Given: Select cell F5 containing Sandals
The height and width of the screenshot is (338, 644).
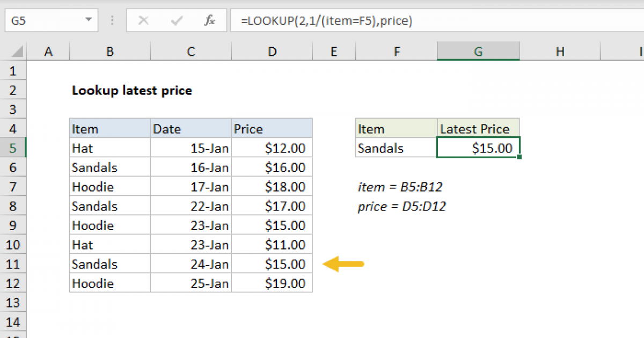Looking at the screenshot, I should pyautogui.click(x=381, y=148).
